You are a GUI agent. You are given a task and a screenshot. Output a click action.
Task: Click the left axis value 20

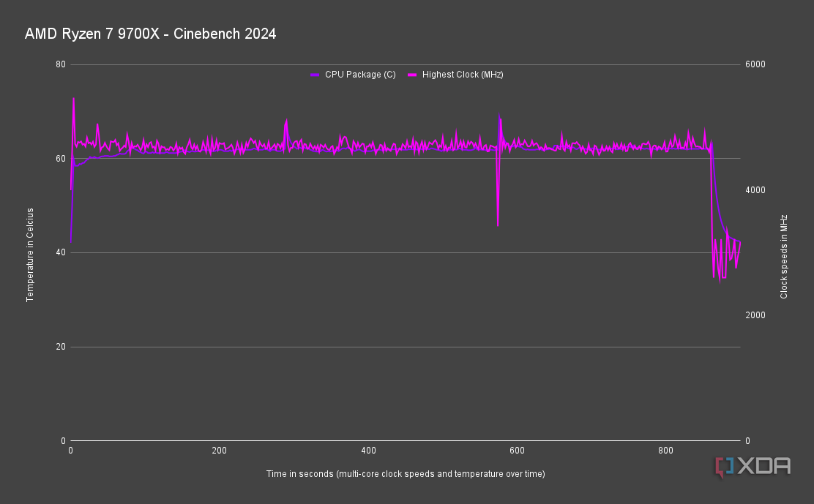click(x=61, y=347)
